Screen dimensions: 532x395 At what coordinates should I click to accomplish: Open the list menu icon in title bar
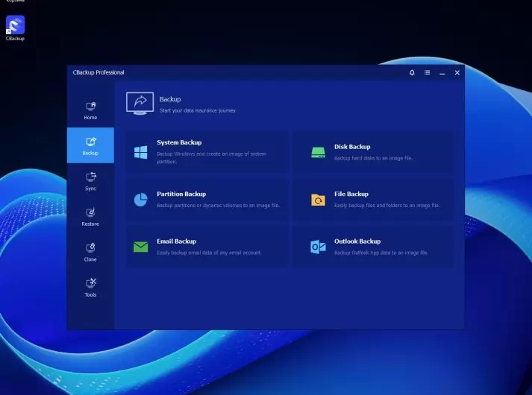(427, 72)
